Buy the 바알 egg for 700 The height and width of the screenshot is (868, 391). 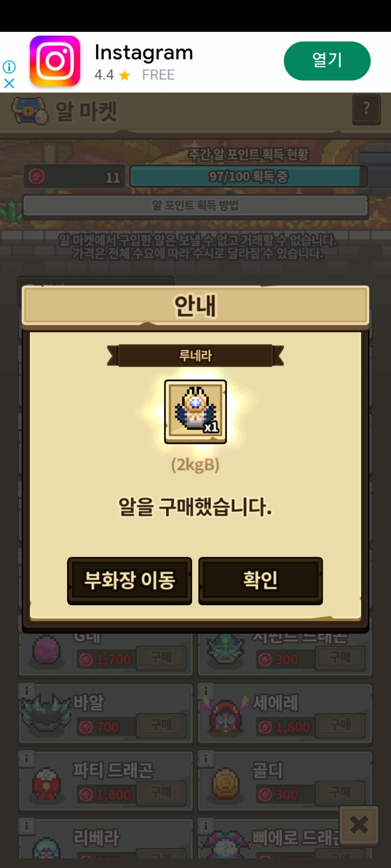pos(161,726)
